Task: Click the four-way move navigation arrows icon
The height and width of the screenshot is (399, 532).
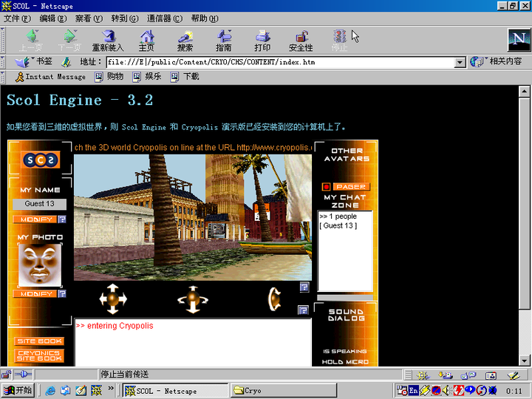Action: (113, 299)
